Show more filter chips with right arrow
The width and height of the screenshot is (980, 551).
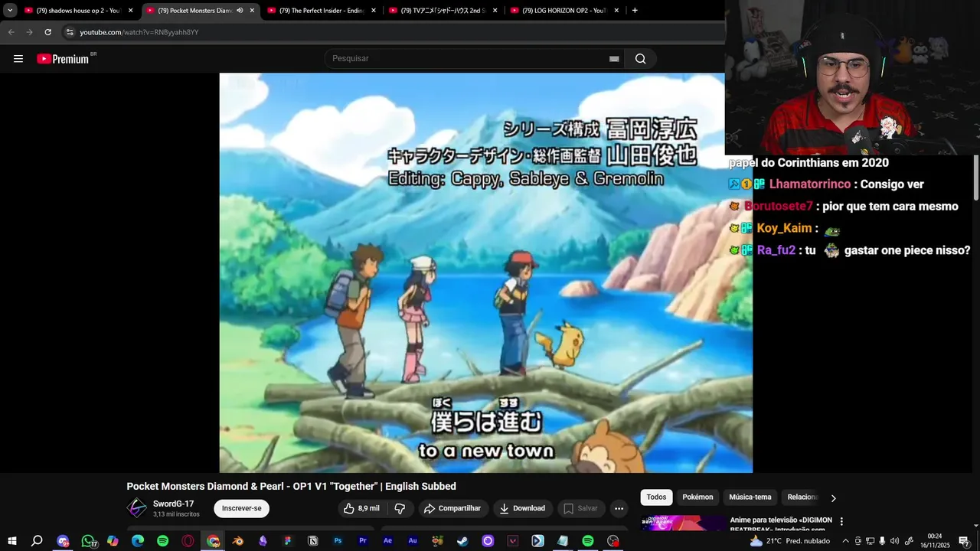[x=833, y=498]
